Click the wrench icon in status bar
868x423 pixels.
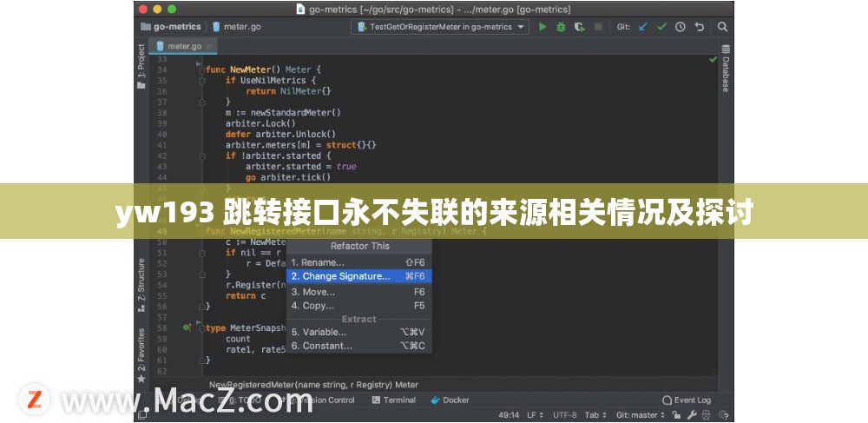tap(692, 414)
